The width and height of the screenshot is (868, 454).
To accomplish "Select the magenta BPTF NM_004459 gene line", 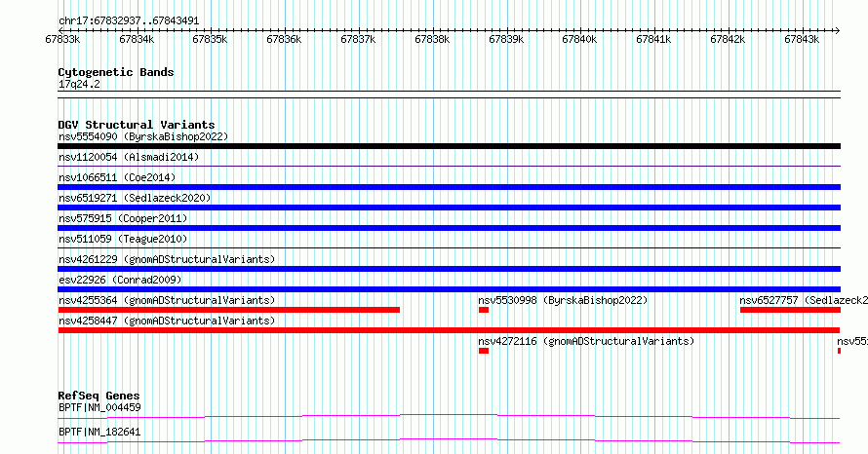I will (x=449, y=416).
